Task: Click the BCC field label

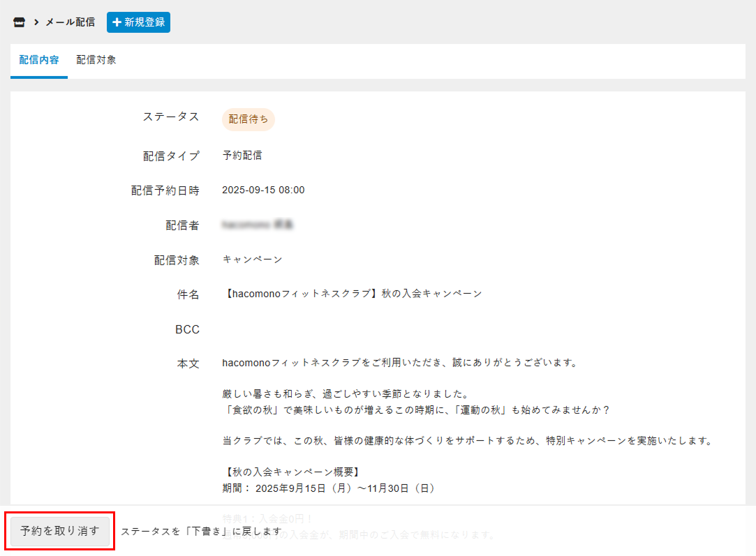Action: point(187,330)
